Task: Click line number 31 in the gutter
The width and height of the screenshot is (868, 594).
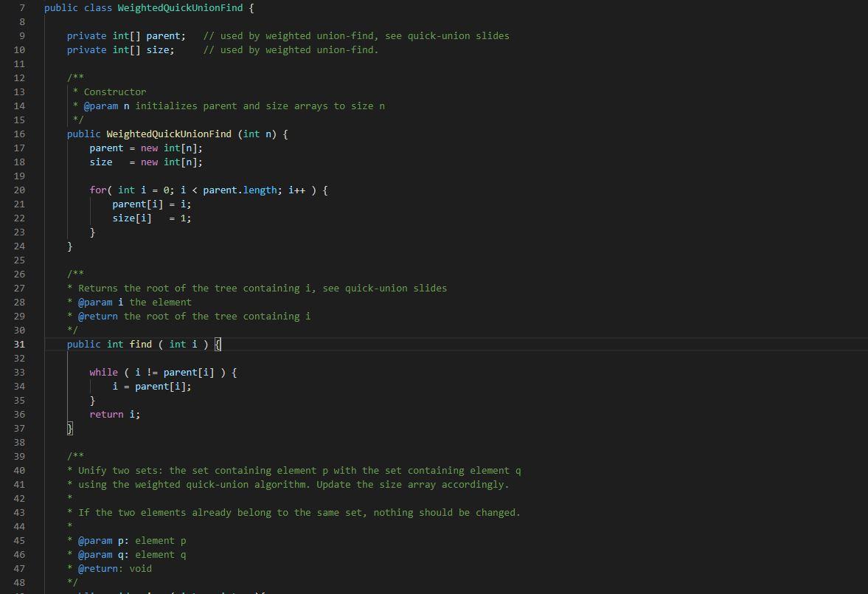Action: pos(19,344)
